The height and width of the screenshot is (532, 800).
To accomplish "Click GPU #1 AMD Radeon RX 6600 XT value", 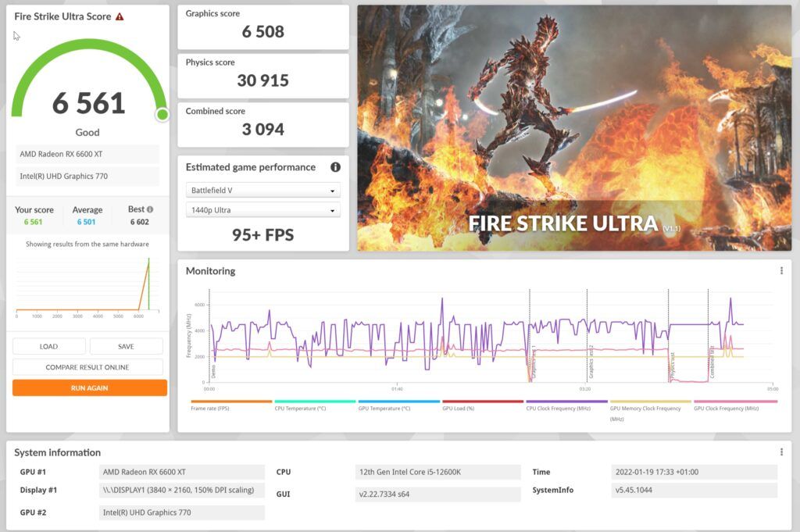I will click(181, 472).
